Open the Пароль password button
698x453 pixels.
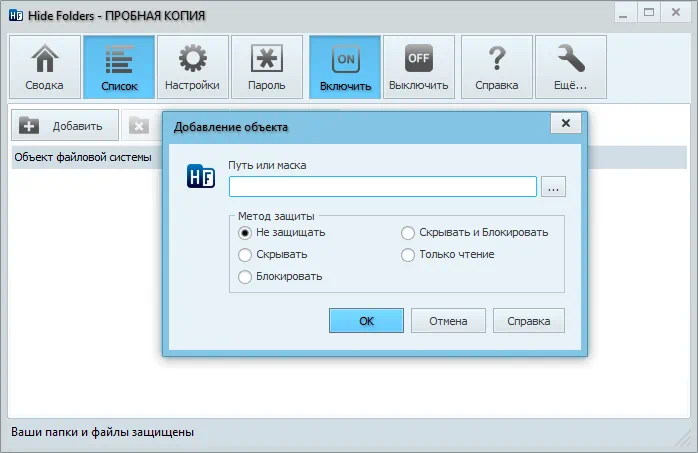pos(267,67)
